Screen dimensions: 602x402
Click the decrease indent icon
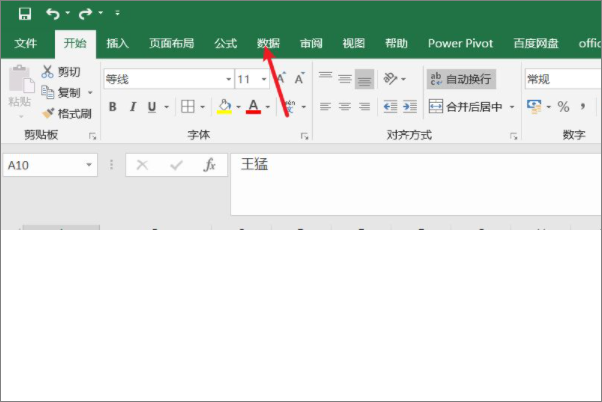click(x=390, y=107)
